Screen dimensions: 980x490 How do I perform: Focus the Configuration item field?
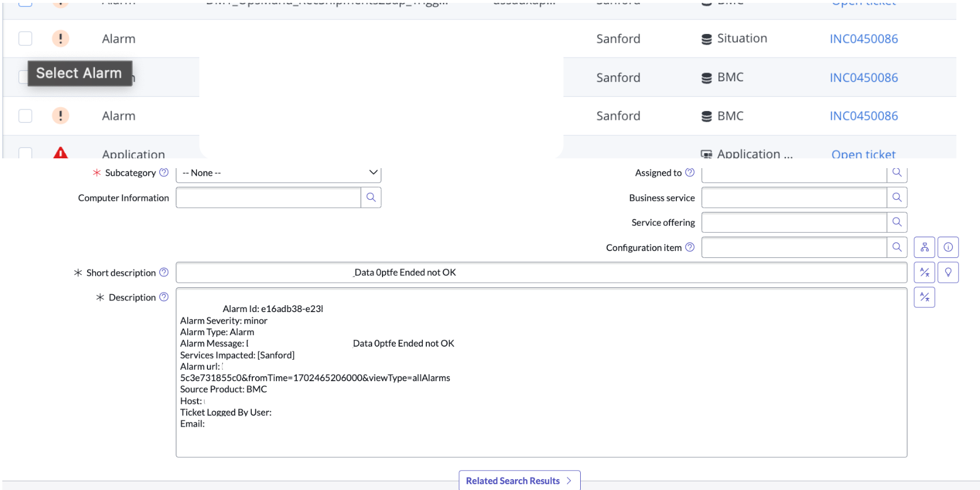pos(794,248)
